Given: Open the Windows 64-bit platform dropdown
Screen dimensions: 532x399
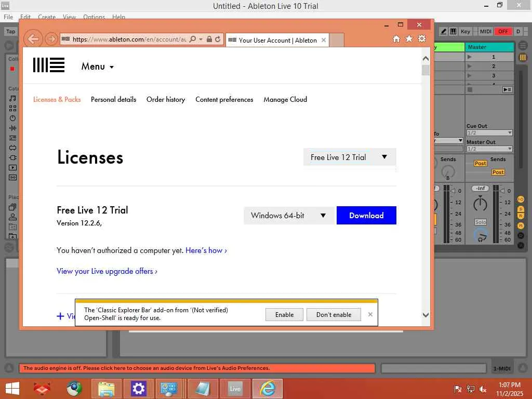Looking at the screenshot, I should click(x=289, y=216).
